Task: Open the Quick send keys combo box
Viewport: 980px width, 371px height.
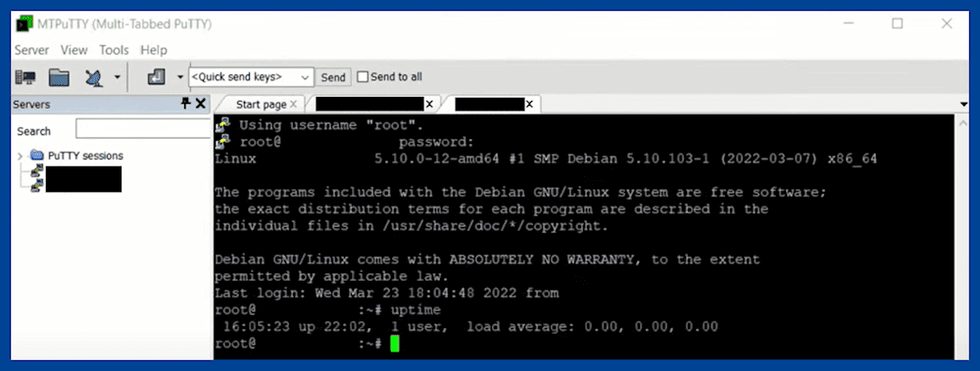Action: pyautogui.click(x=251, y=76)
